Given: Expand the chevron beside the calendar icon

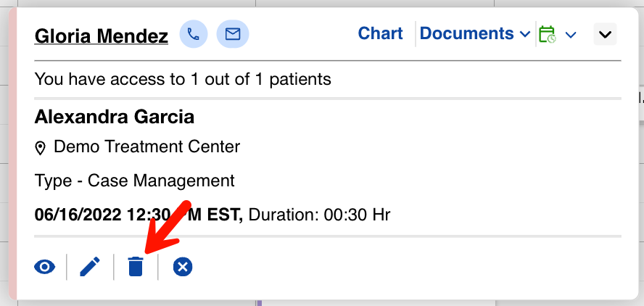Looking at the screenshot, I should 571,35.
